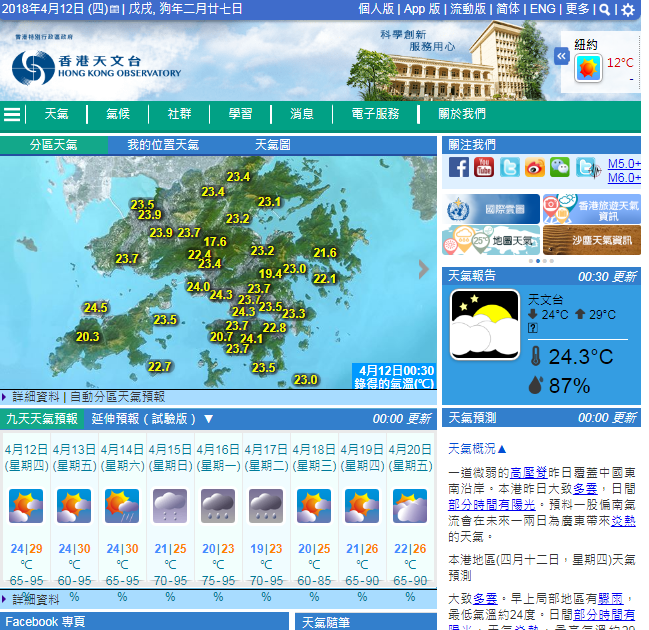The height and width of the screenshot is (630, 649).
Task: Click the green WeChat icon
Action: click(560, 167)
